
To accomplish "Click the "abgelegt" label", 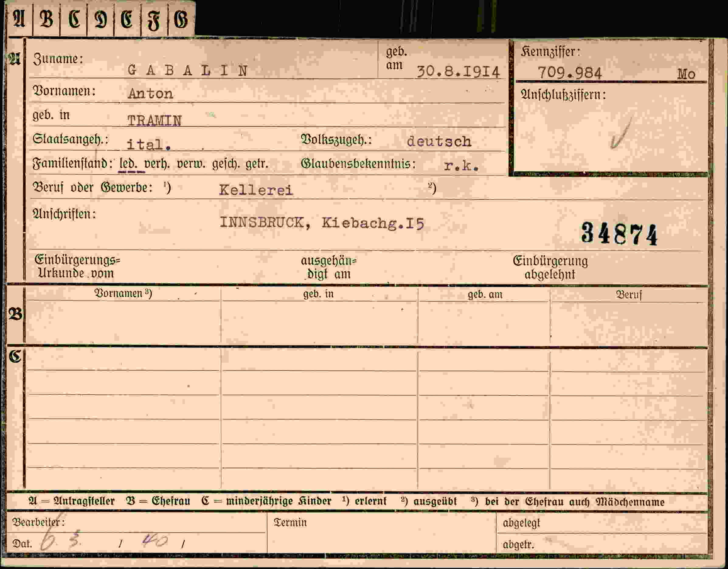I will click(521, 523).
